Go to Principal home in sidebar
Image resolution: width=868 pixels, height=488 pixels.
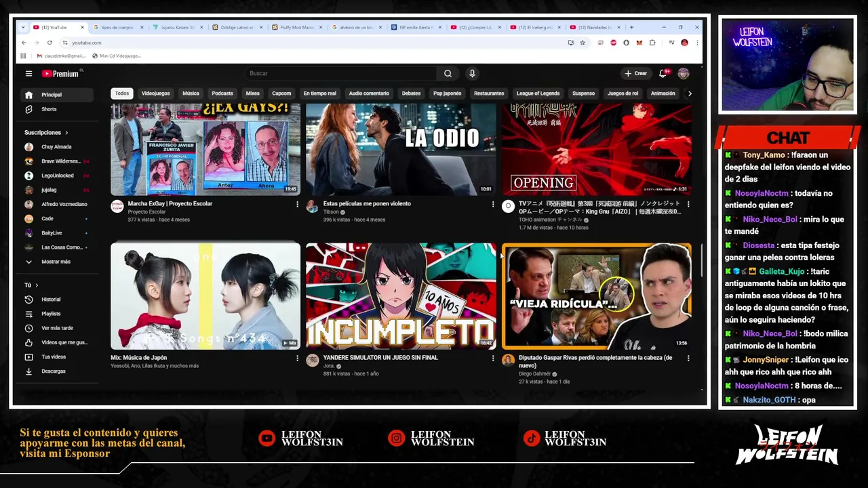tap(56, 95)
